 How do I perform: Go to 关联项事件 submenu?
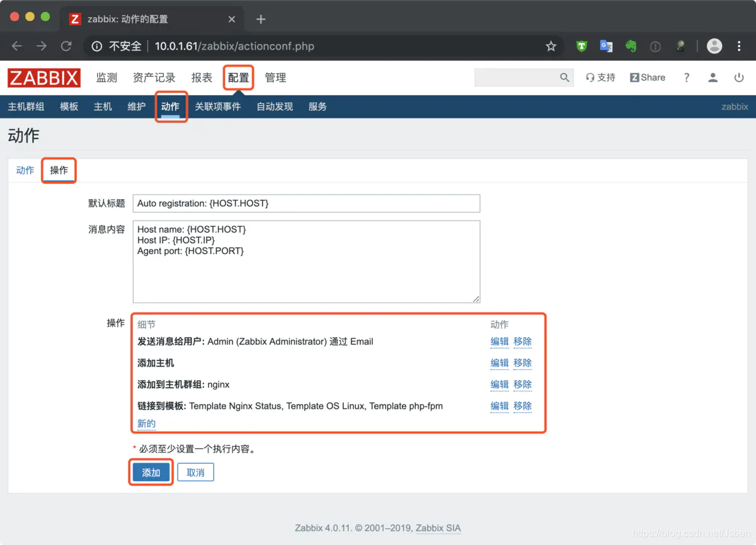coord(218,106)
